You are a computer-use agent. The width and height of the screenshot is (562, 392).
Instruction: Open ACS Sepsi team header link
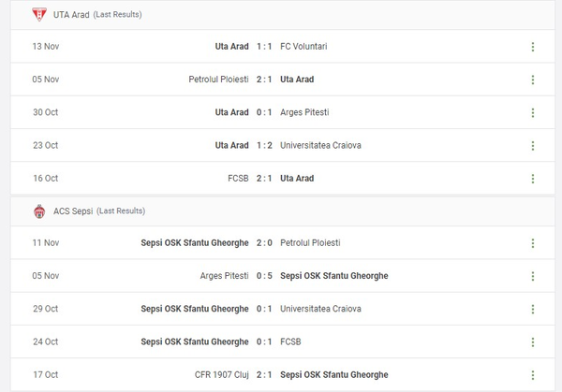pos(73,211)
